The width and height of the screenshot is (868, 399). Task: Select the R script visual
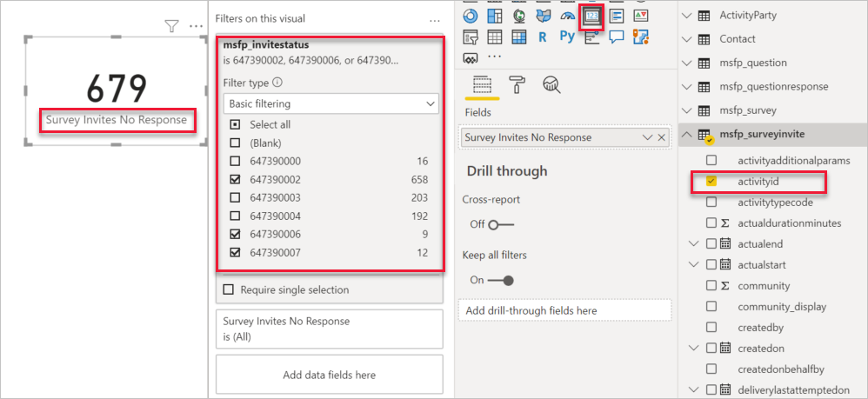tap(543, 37)
